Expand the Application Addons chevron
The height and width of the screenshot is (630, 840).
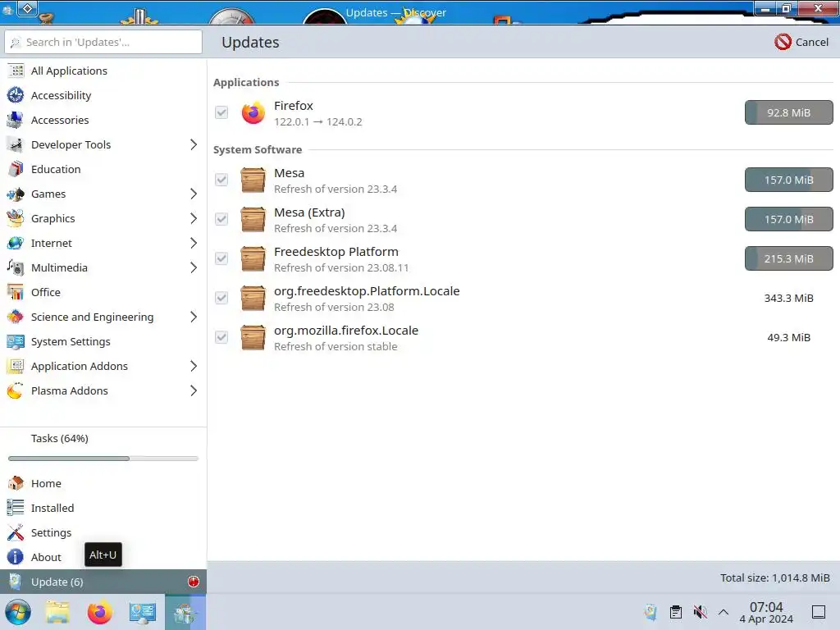click(194, 367)
